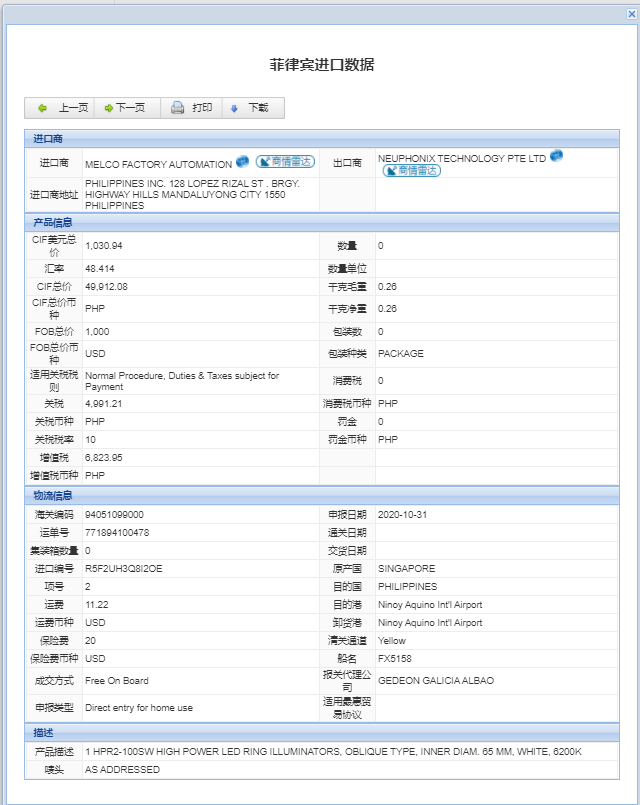Open 商情雷达 badge next to MELCO importer
The height and width of the screenshot is (805, 640).
[x=285, y=162]
